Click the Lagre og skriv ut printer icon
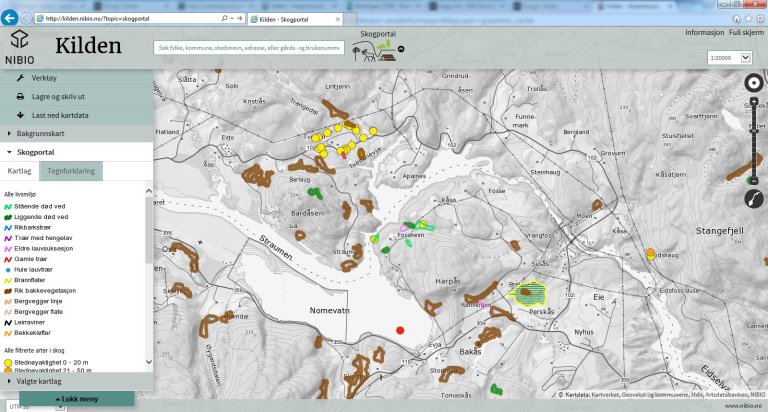Viewport: 768px width, 412px height. point(20,97)
